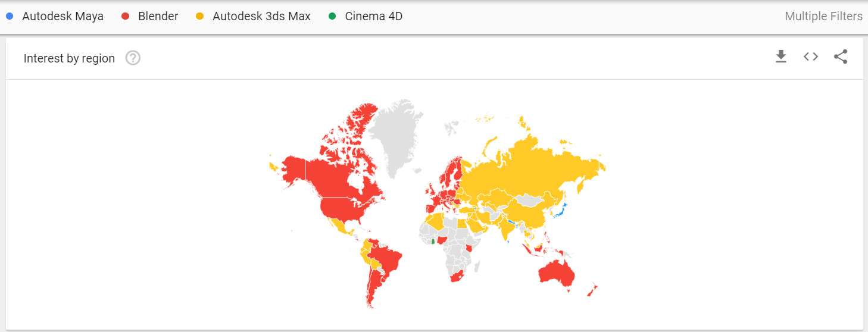Screen dimensions: 868x332
Task: Select the Autodesk Maya legend label
Action: pyautogui.click(x=63, y=17)
